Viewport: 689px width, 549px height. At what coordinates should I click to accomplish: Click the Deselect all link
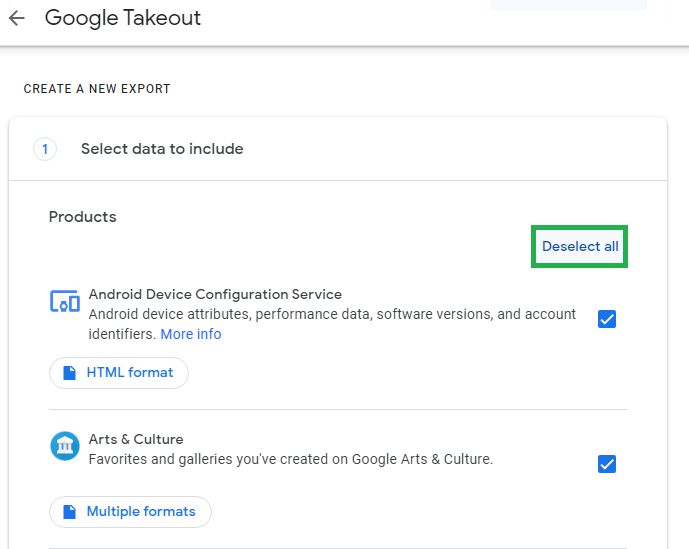[x=580, y=246]
